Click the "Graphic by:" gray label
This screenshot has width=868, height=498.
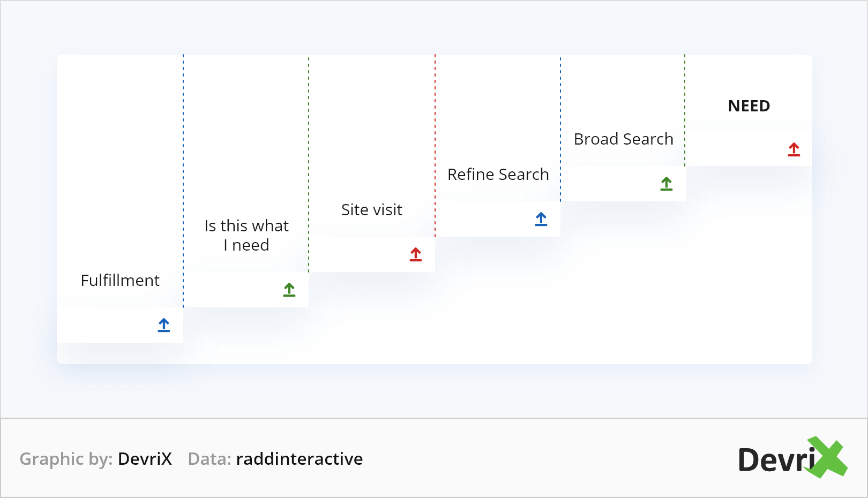[x=66, y=459]
